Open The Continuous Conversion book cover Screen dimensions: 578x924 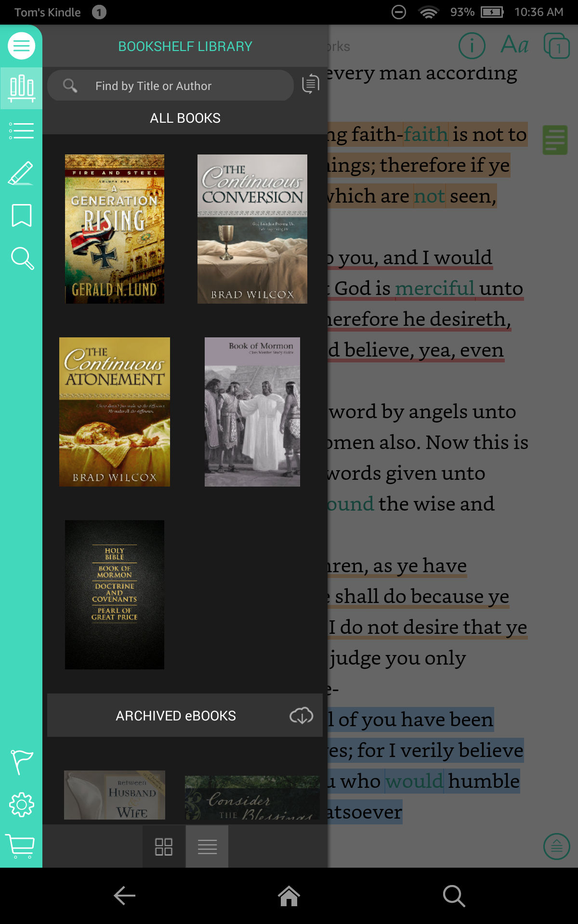click(x=252, y=229)
